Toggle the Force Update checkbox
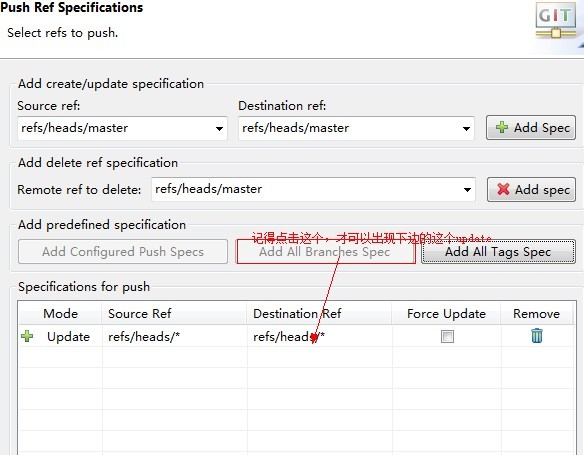This screenshot has width=584, height=455. point(447,336)
